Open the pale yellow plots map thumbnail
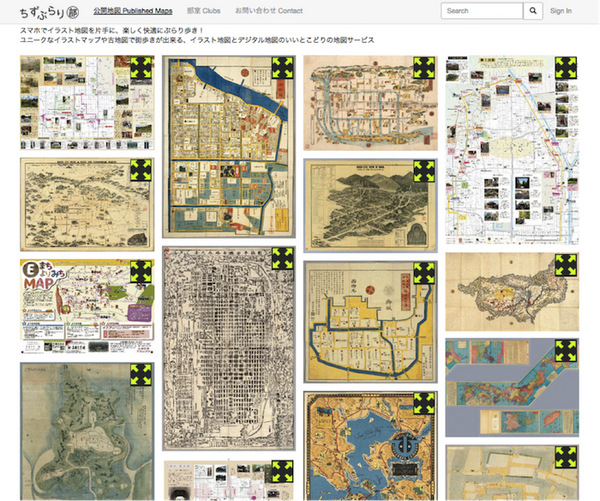Viewport: 600px width, 501px height. 512,473
